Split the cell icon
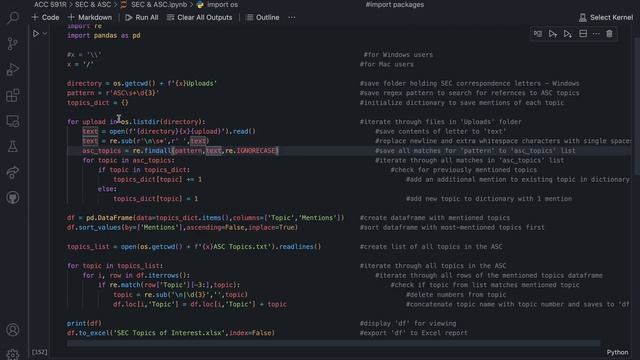Screen dimensions: 640x360 coord(583,34)
